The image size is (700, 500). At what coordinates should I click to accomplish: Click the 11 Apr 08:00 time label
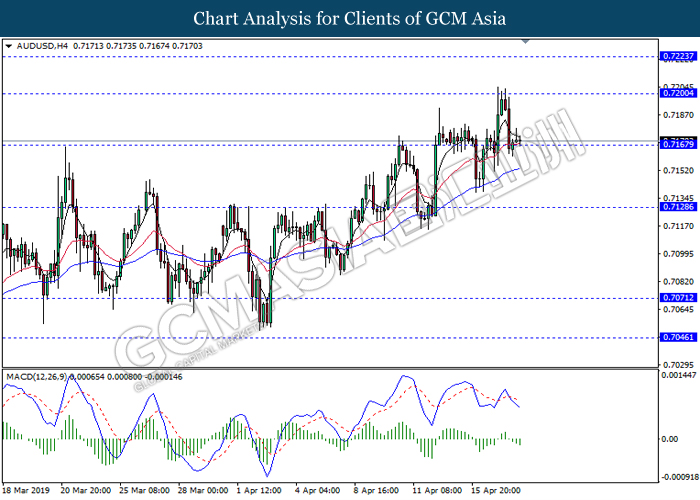(437, 491)
